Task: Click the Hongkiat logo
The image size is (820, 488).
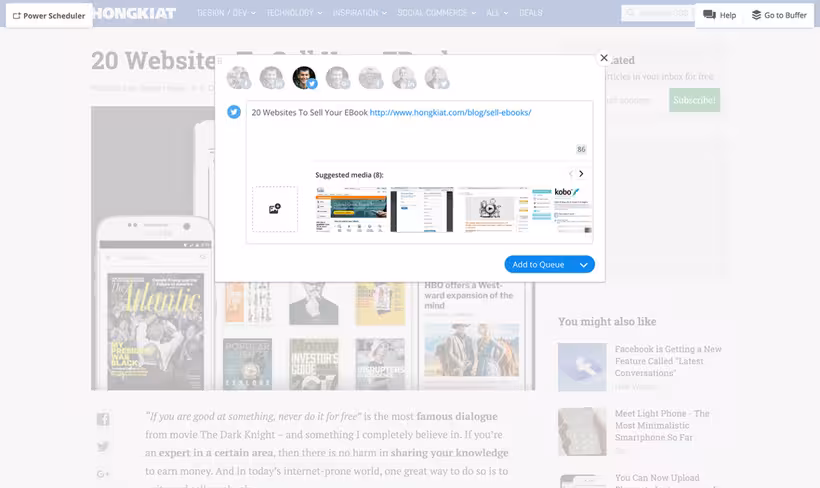Action: pos(134,13)
